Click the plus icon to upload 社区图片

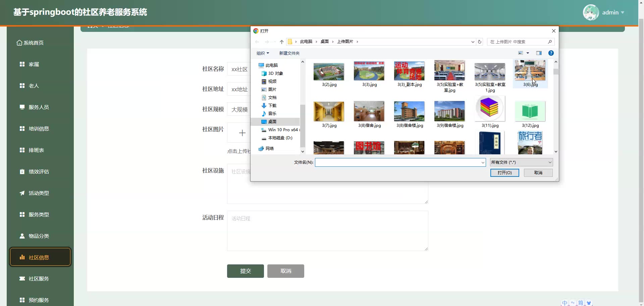click(x=242, y=133)
